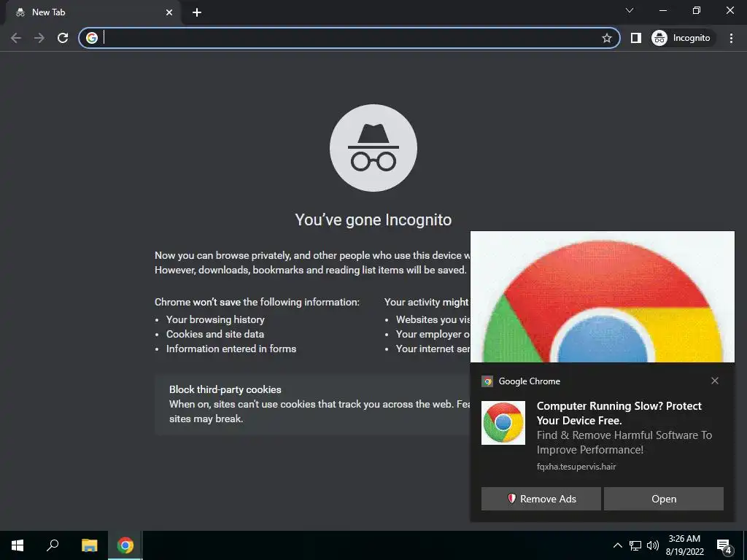Open Windows taskbar search
Image resolution: width=747 pixels, height=560 pixels.
click(53, 545)
